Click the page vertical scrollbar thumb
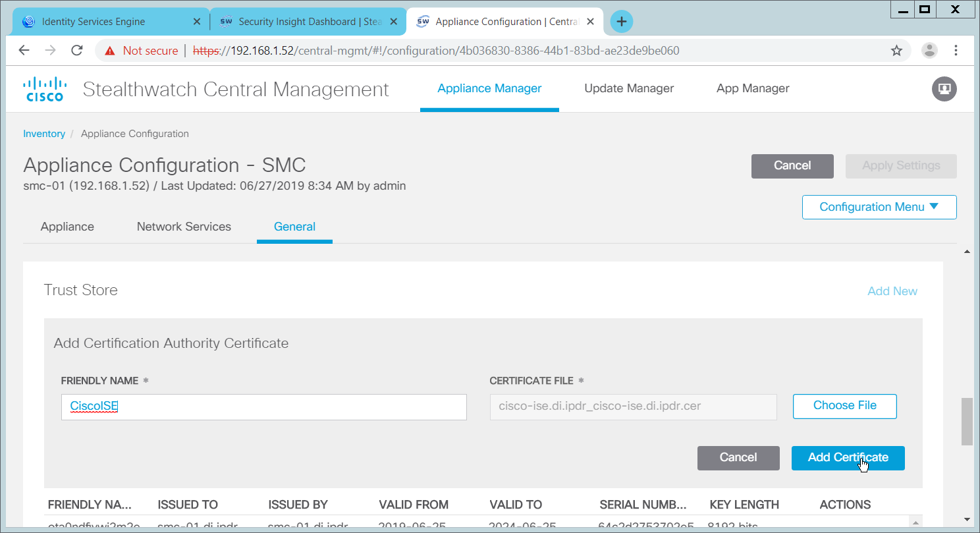The width and height of the screenshot is (980, 533). tap(966, 422)
